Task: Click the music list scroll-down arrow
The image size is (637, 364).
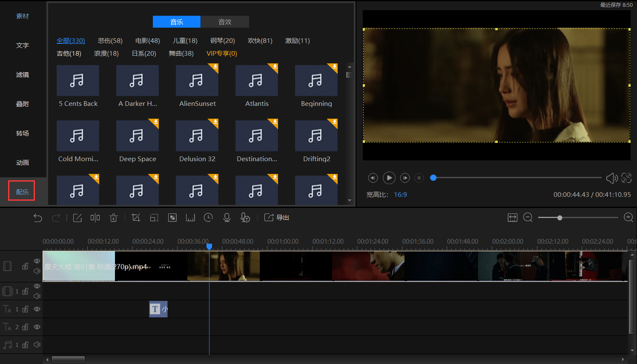Action: click(350, 200)
